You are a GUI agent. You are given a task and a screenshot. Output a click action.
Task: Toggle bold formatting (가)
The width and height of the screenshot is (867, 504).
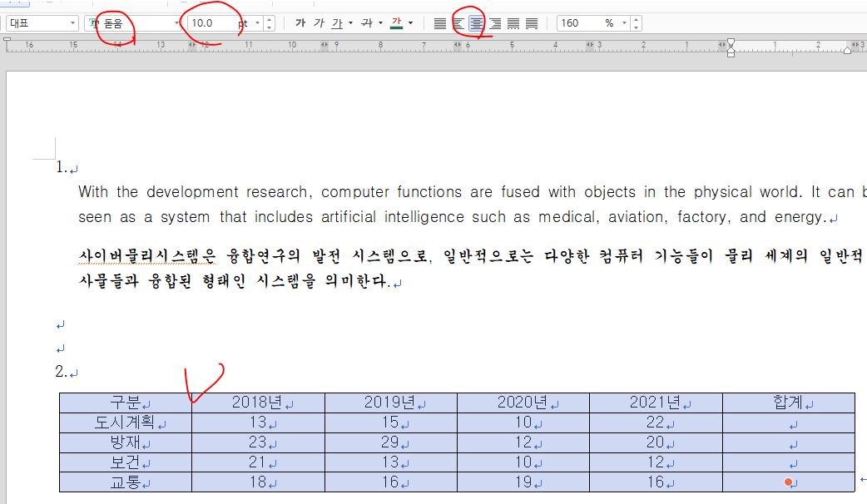pos(300,23)
